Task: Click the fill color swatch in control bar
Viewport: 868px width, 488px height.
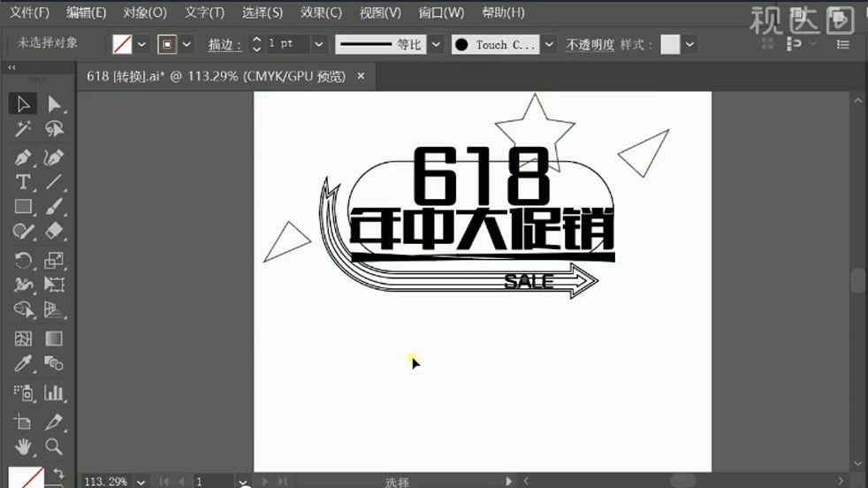Action: [x=122, y=44]
